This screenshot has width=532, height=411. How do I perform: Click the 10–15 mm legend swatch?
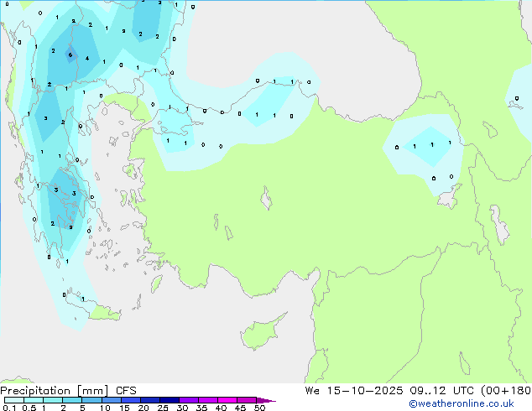pos(112,400)
